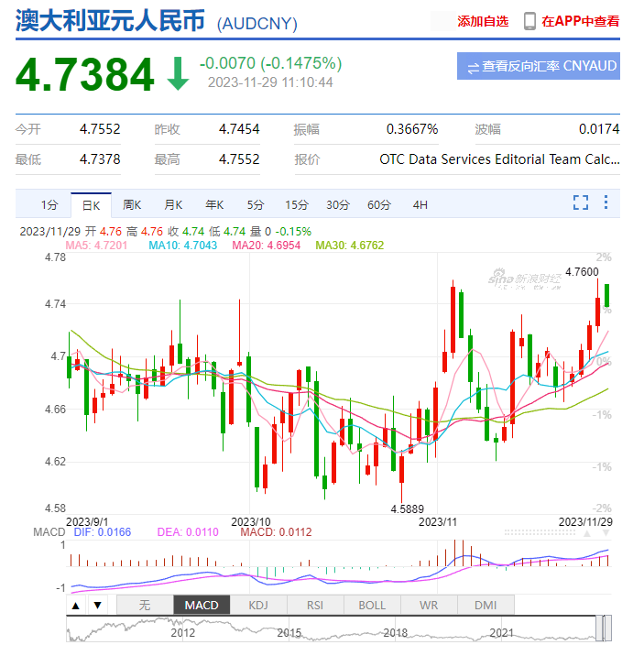
Task: Switch indicator to KDJ
Action: 258,606
